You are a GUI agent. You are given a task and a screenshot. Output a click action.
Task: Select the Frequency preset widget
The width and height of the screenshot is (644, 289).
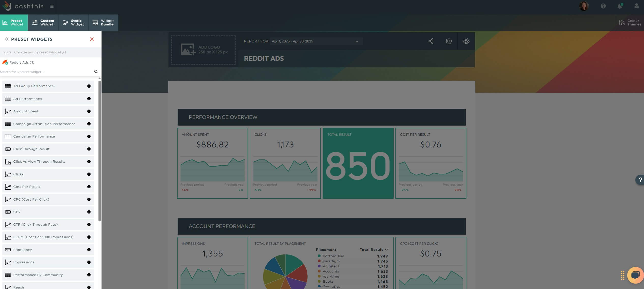click(48, 250)
